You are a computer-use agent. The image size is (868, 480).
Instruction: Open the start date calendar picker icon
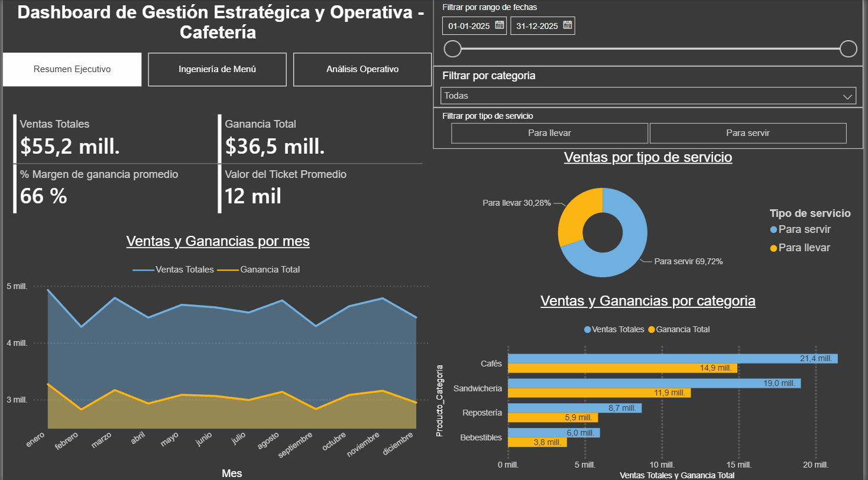pyautogui.click(x=500, y=25)
